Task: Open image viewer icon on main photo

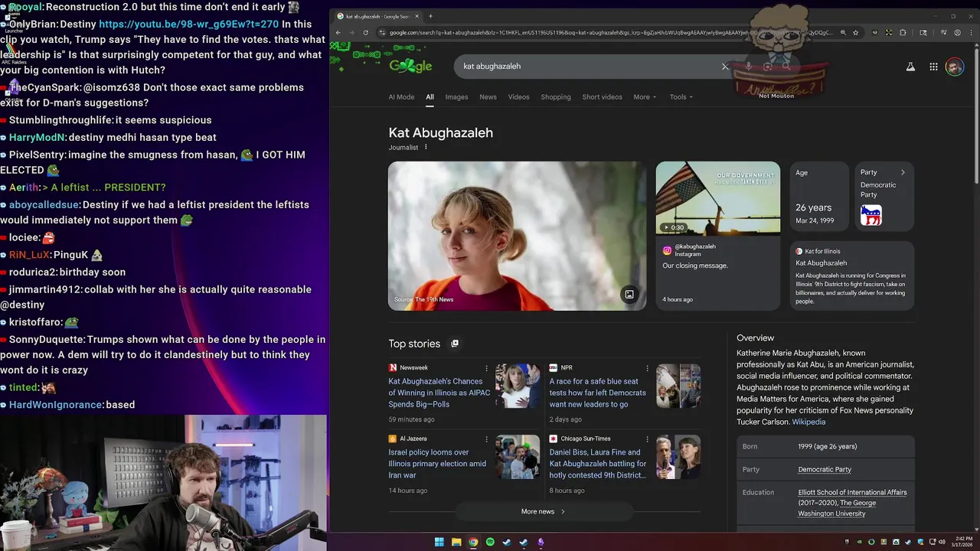Action: (629, 295)
